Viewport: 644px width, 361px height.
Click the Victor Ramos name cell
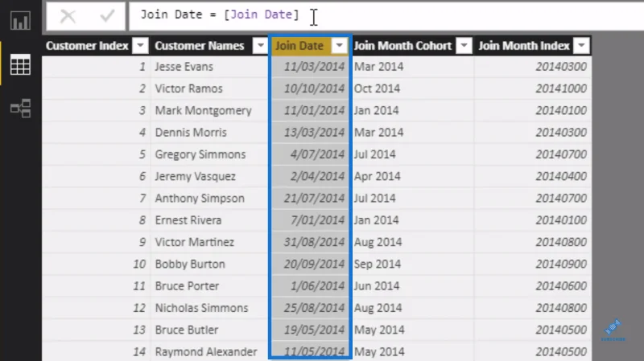[x=209, y=88]
